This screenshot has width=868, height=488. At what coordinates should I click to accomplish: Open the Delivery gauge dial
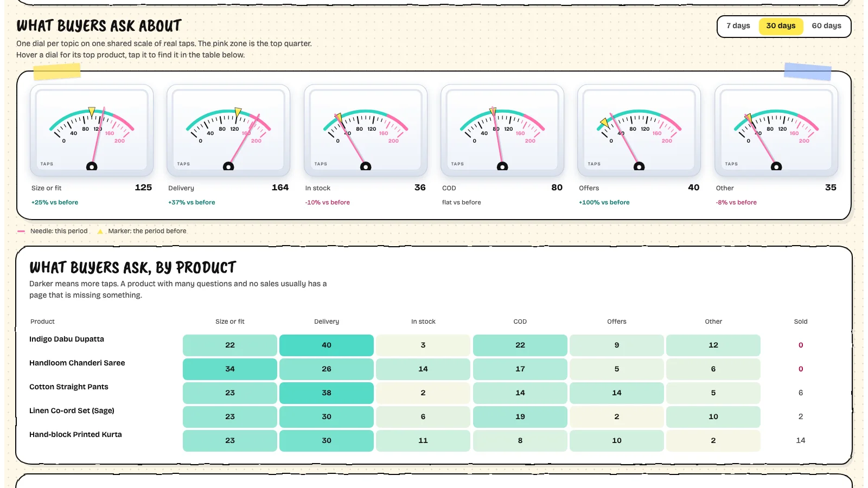pos(228,131)
